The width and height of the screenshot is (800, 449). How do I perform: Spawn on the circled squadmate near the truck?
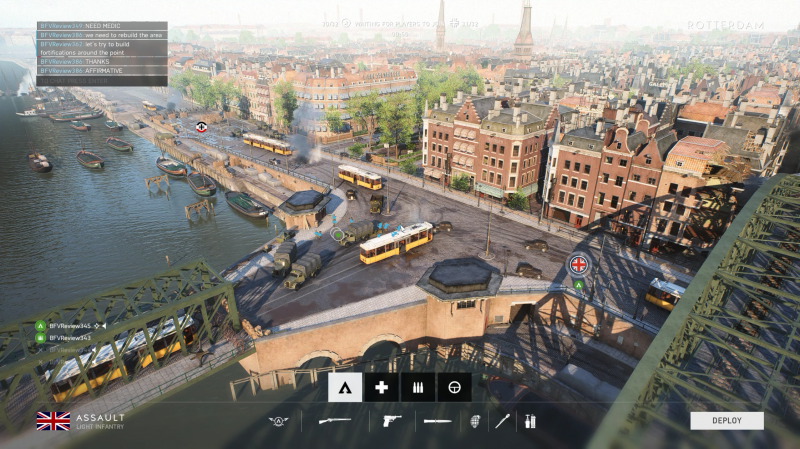[337, 234]
